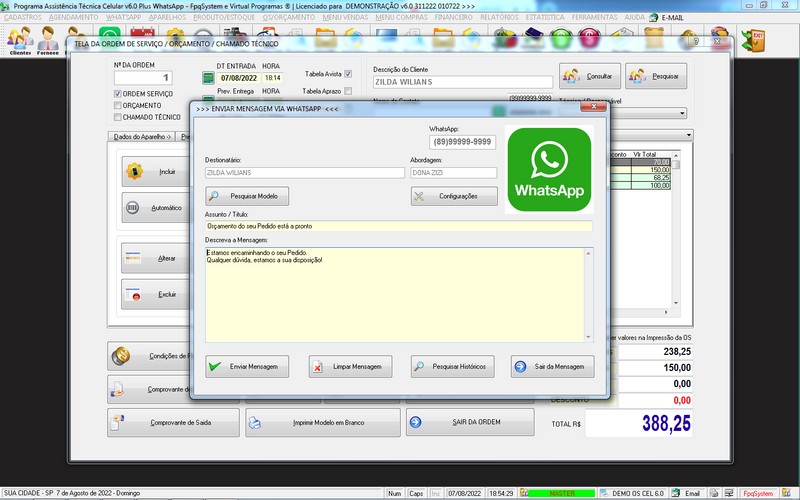Open the RELATÓRIOS menu
Image resolution: width=800 pixels, height=500 pixels.
tap(499, 17)
